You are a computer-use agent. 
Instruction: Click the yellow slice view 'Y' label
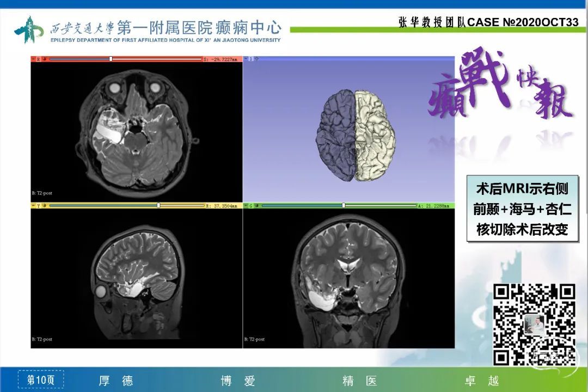point(38,206)
